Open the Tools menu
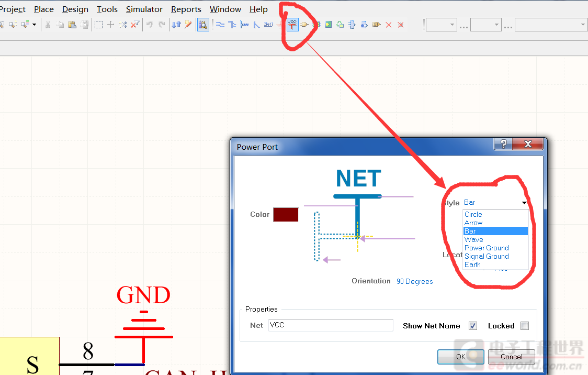 (x=107, y=9)
